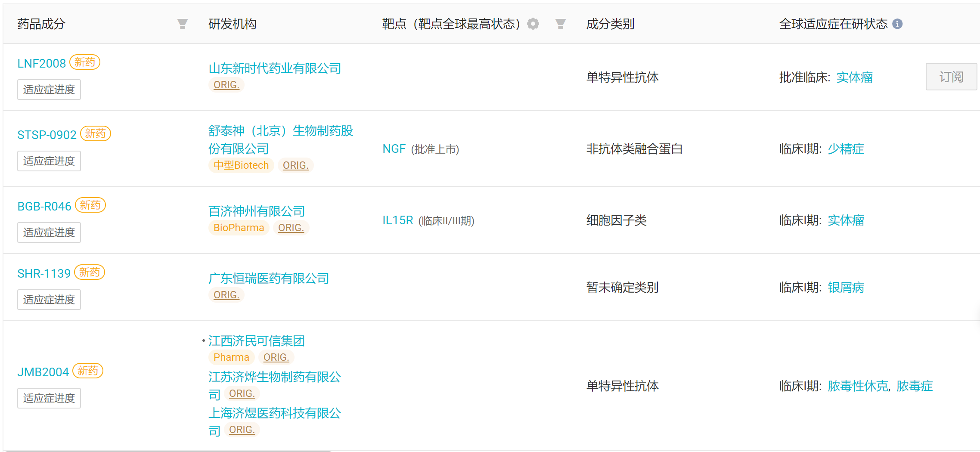Open the NGF target link
This screenshot has height=452, width=980.
[394, 149]
